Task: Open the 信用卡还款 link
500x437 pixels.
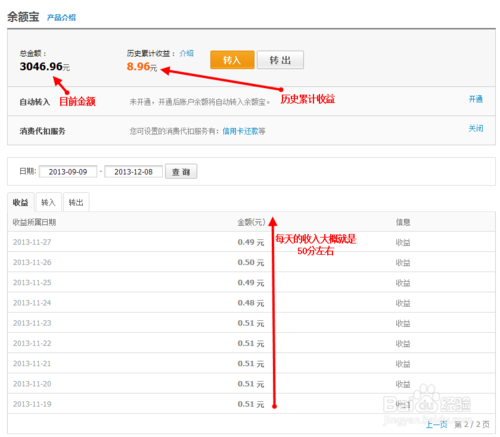Action: pyautogui.click(x=240, y=131)
